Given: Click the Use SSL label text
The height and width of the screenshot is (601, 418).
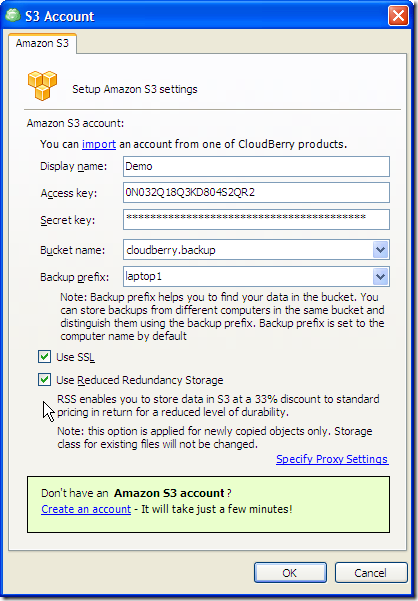Looking at the screenshot, I should [x=75, y=357].
